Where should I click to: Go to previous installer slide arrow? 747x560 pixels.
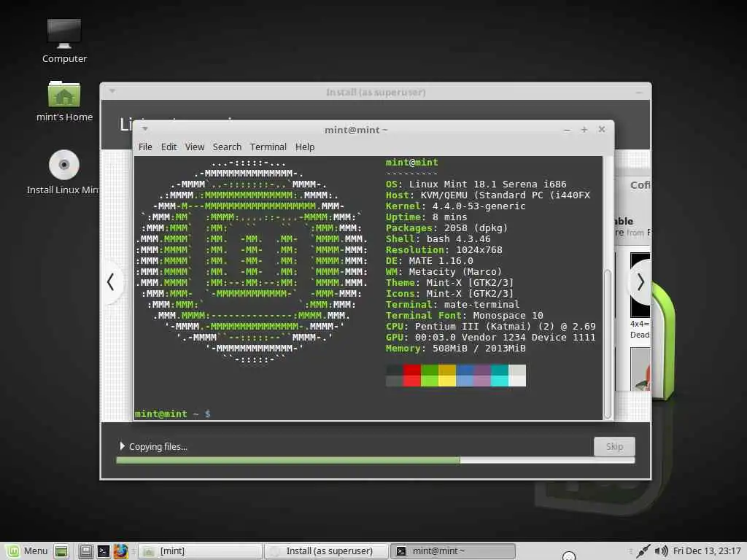[111, 282]
